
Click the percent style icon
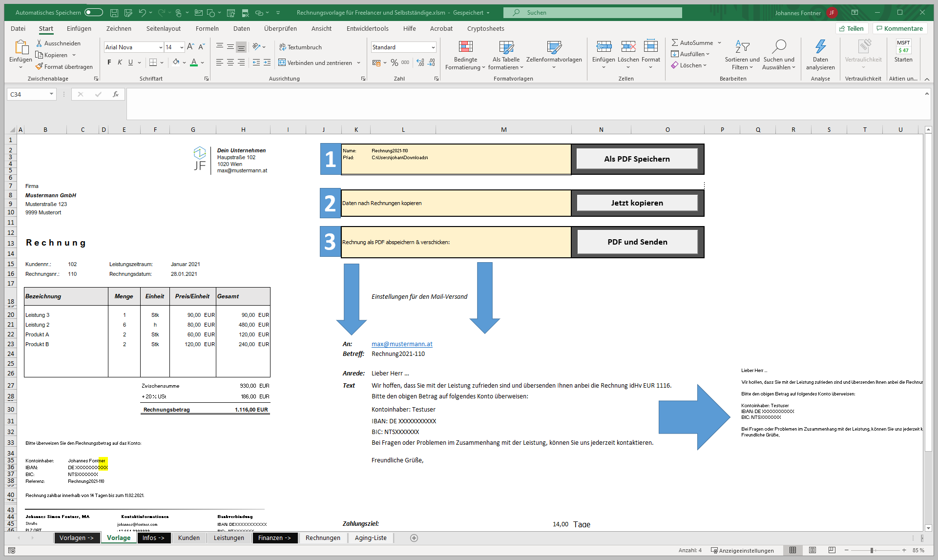(x=394, y=62)
